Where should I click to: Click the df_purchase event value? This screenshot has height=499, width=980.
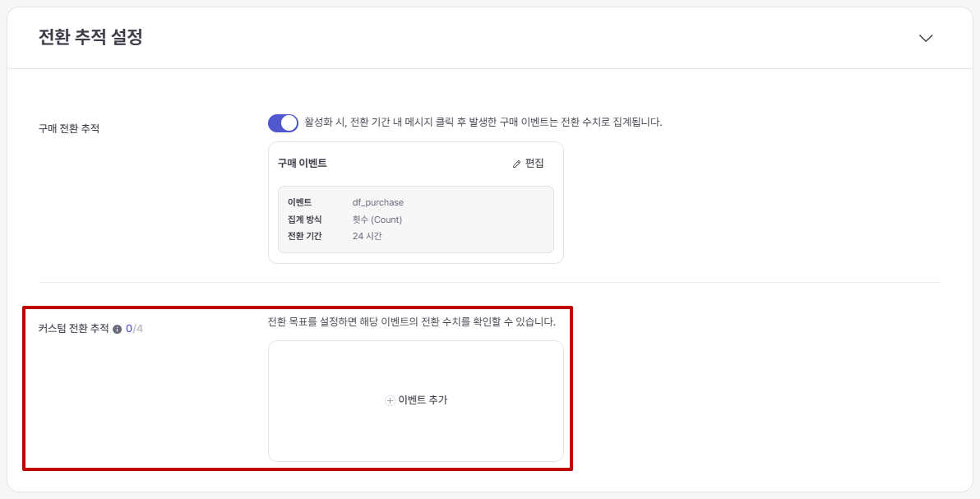coord(377,202)
